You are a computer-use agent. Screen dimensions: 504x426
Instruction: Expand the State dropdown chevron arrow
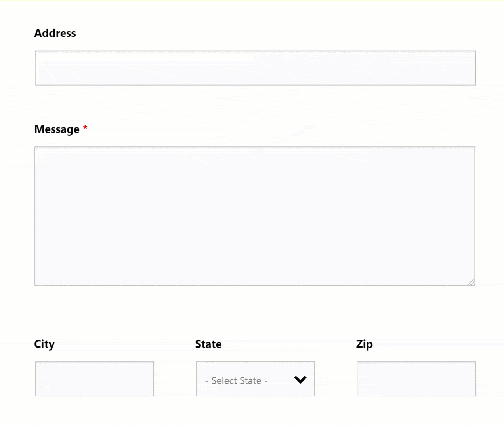(x=300, y=380)
